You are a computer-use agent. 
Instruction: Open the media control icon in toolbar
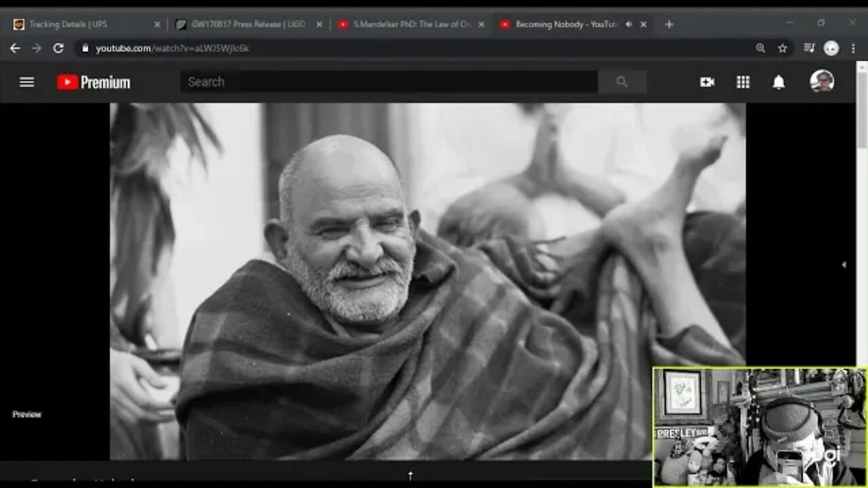[x=809, y=48]
